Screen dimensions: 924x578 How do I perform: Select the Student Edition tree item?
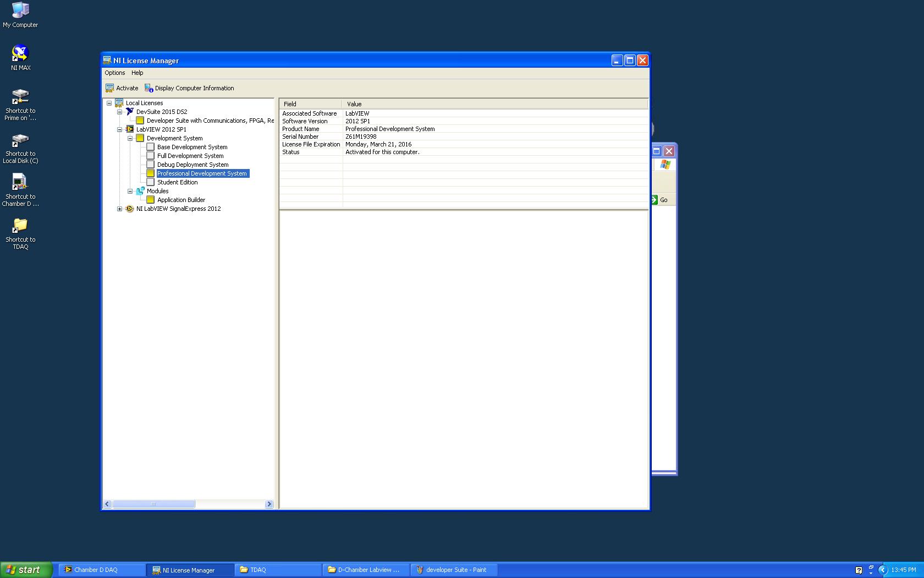point(177,182)
